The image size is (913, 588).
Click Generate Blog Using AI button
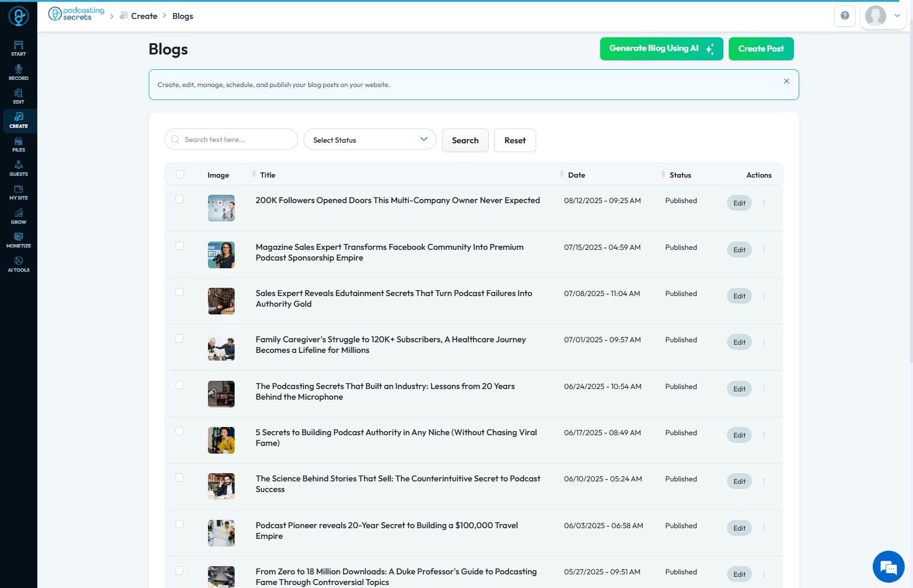coord(661,49)
